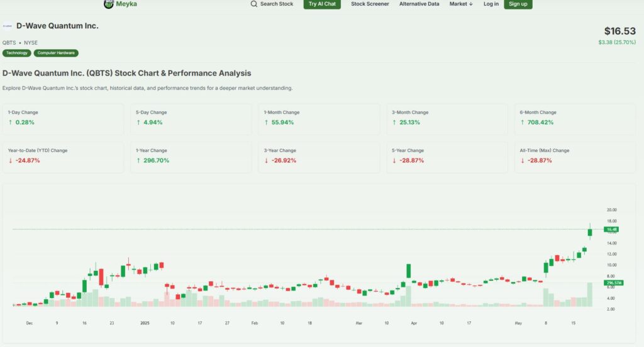Screen dimensions: 644x347
Task: Go to Stock Screener
Action: tap(370, 4)
